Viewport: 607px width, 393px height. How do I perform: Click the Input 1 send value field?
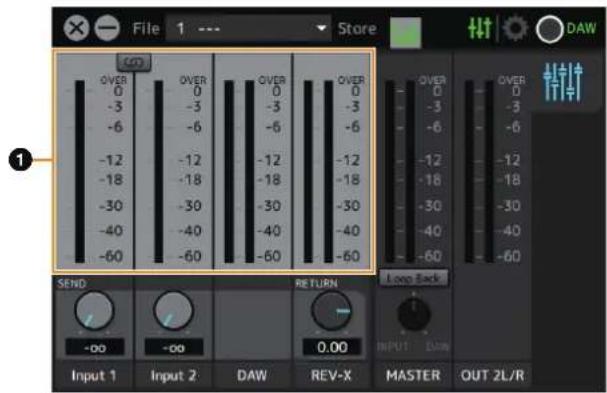[x=95, y=347]
